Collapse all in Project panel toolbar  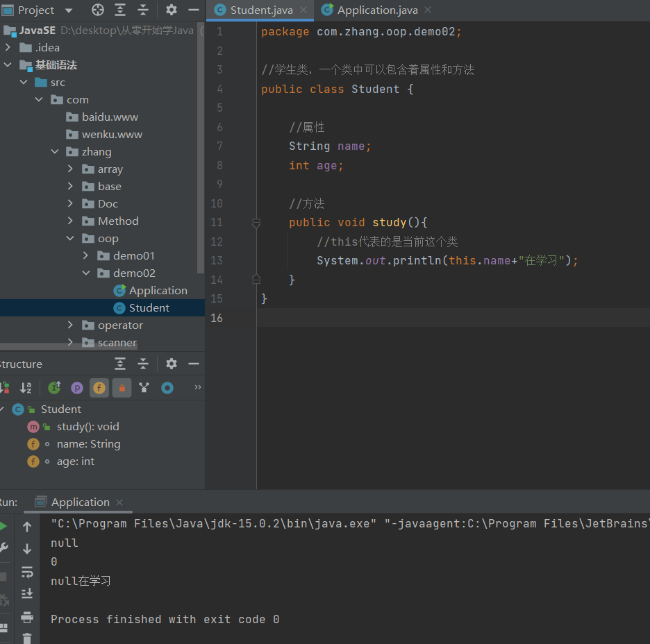pos(143,10)
